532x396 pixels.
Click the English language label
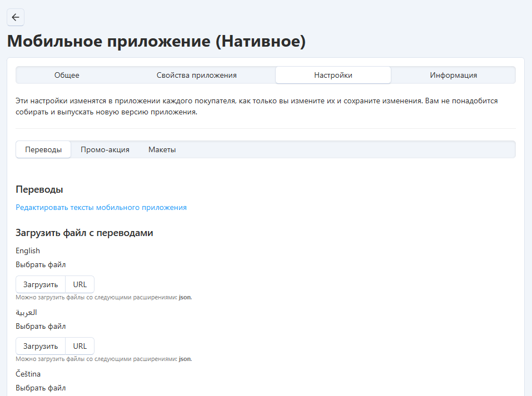pyautogui.click(x=28, y=250)
